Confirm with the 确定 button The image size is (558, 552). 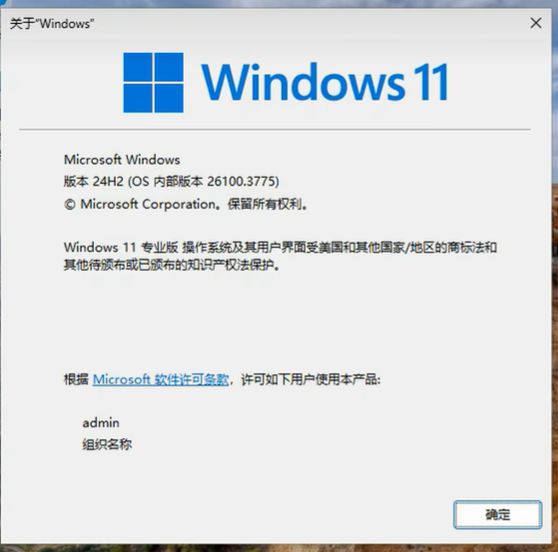[498, 514]
